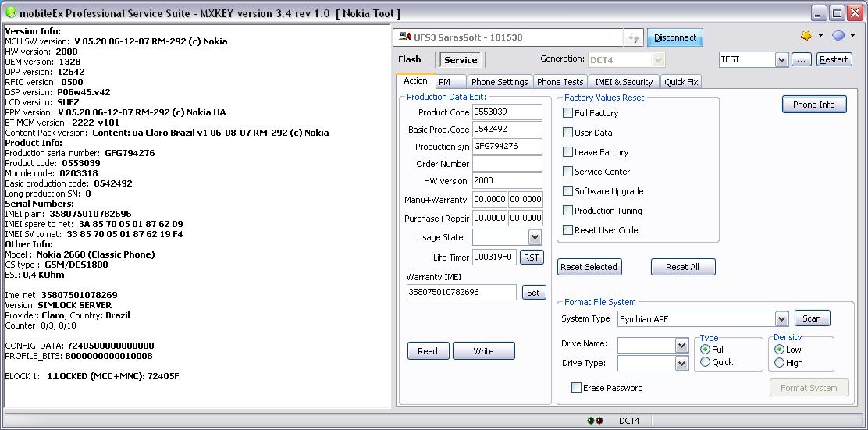Screen dimensions: 868x430
Task: Click the Disconnect button
Action: (675, 37)
